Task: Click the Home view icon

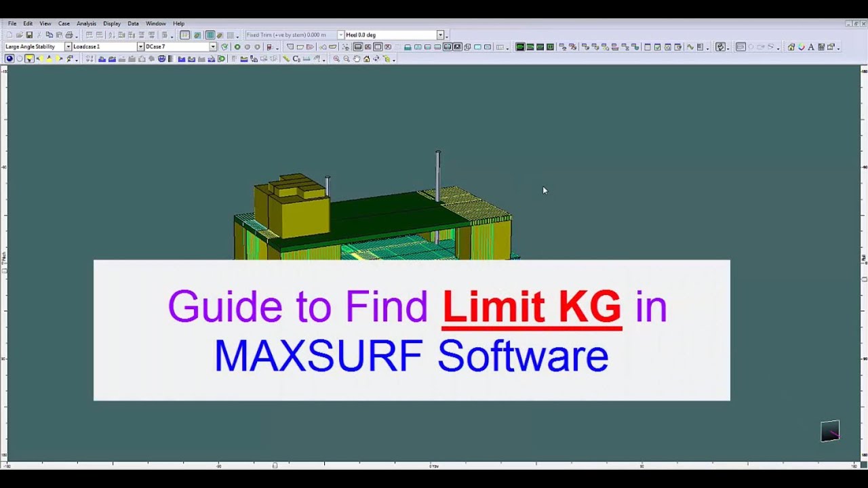Action: tap(366, 59)
